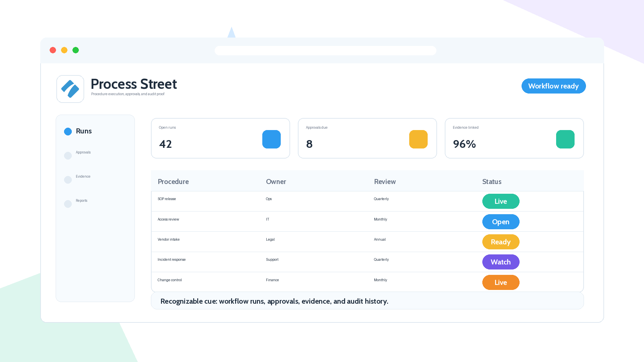
Task: Click the Watch status for Incident response
Action: click(501, 262)
